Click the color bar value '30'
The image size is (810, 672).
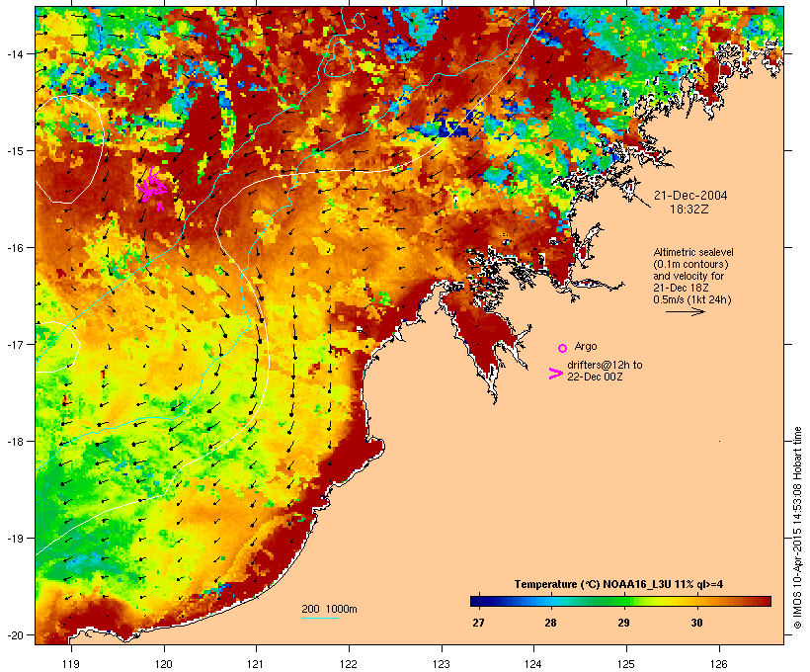tap(696, 623)
